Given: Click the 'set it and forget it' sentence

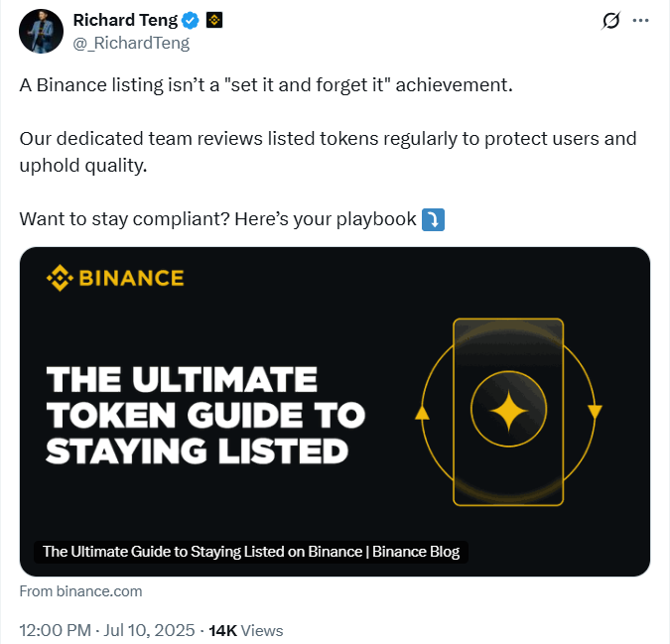Looking at the screenshot, I should [266, 84].
